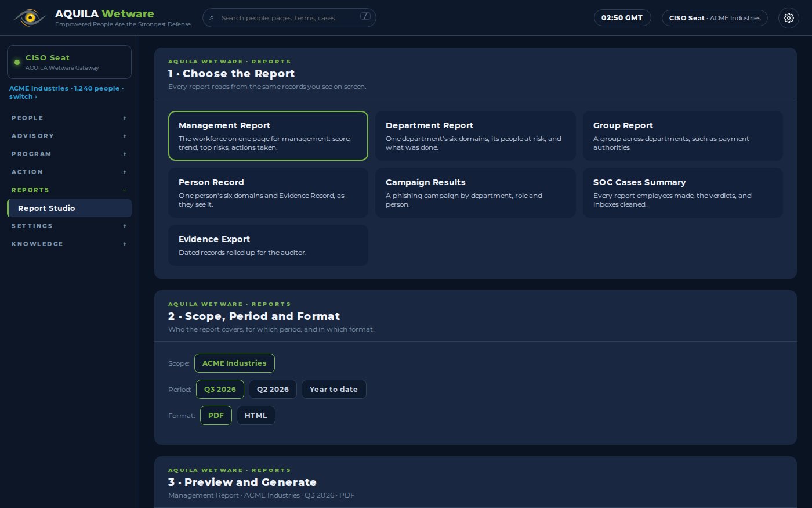
Task: Set period to Q2 2026
Action: pos(273,390)
